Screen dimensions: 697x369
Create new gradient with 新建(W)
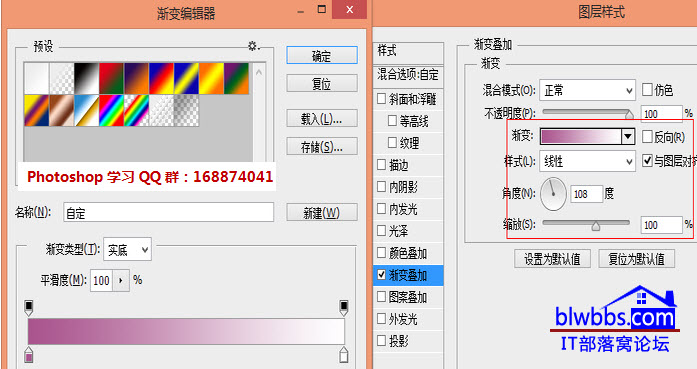[x=322, y=213]
